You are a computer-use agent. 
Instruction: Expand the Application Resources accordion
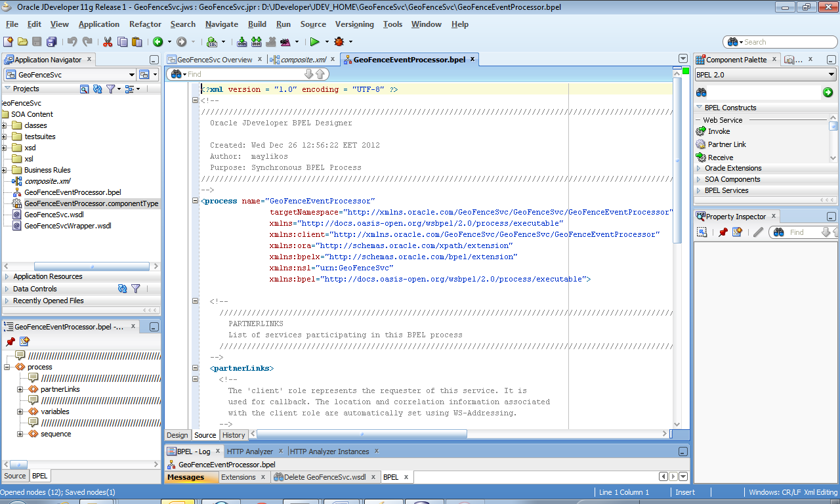coord(7,276)
